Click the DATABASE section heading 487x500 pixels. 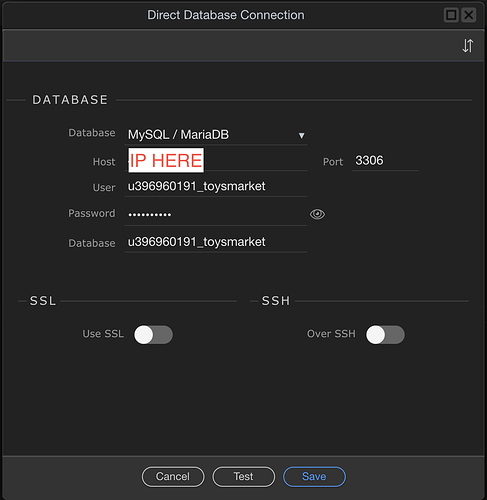(x=70, y=100)
